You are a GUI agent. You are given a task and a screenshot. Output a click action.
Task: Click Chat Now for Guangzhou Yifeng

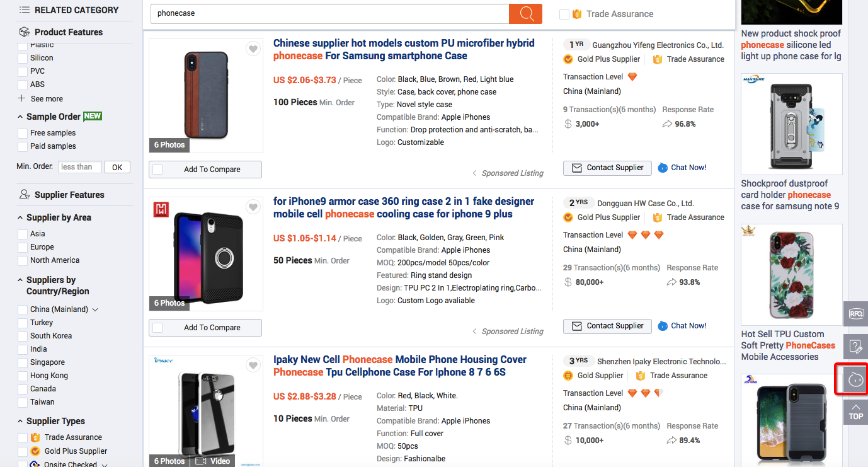pos(682,168)
